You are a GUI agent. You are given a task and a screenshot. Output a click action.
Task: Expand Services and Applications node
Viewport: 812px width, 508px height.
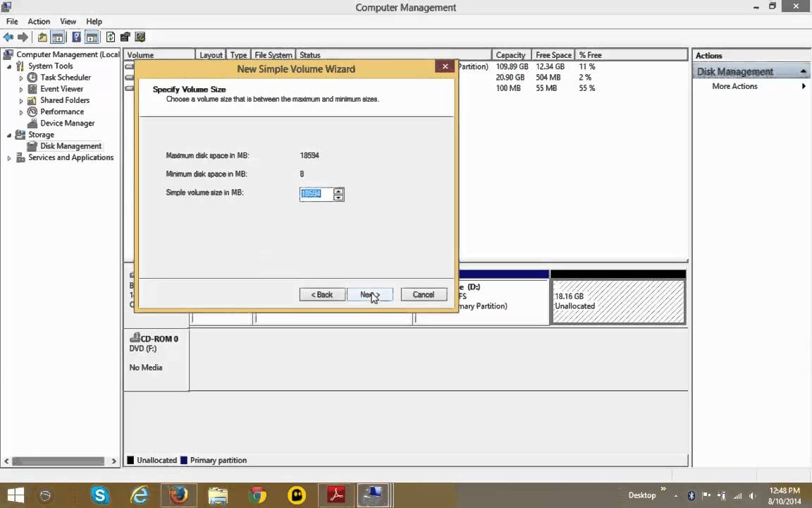point(8,157)
